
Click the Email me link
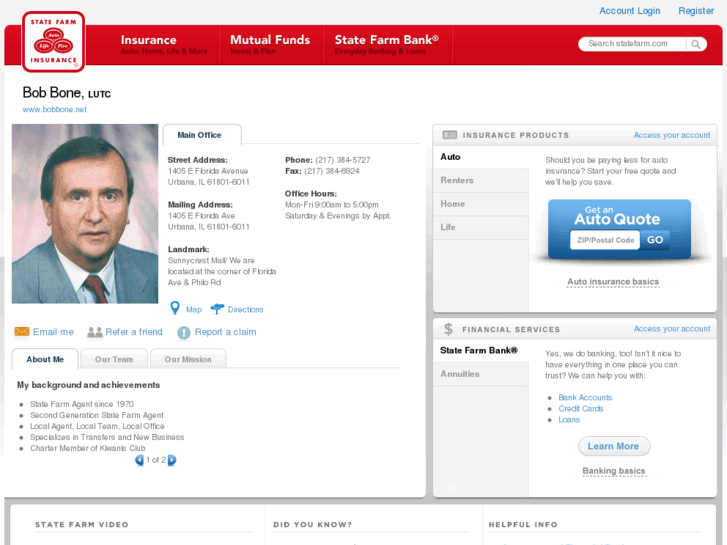coord(53,332)
